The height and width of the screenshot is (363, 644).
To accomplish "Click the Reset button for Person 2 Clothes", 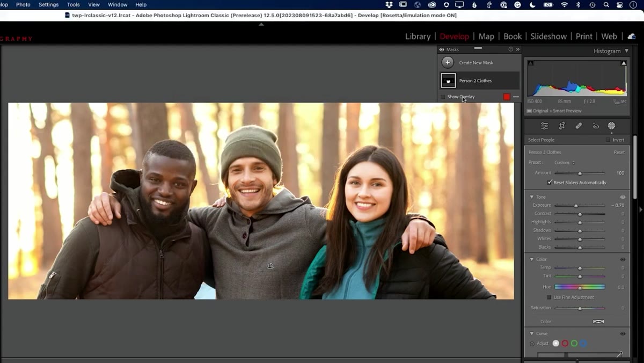I will (x=619, y=152).
